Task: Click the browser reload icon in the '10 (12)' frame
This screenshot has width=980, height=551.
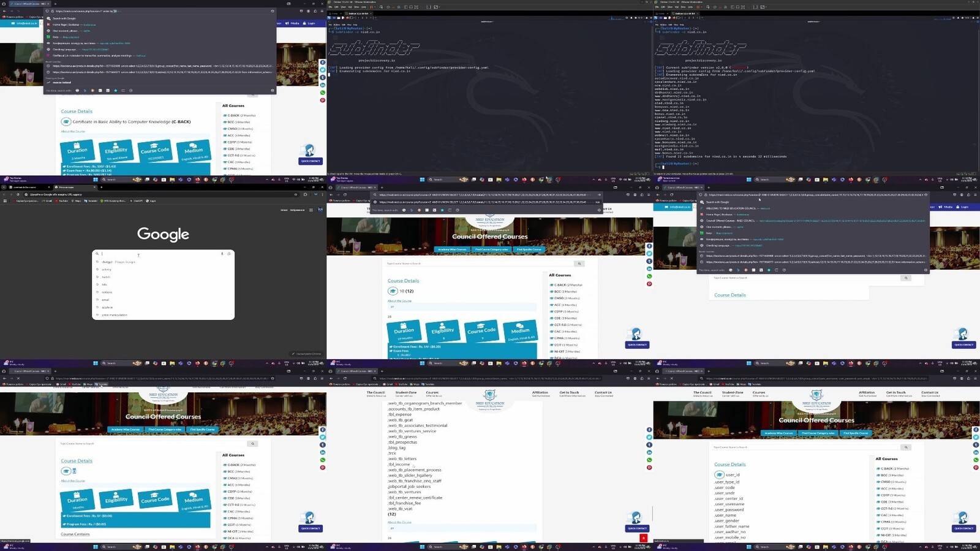Action: 345,195
